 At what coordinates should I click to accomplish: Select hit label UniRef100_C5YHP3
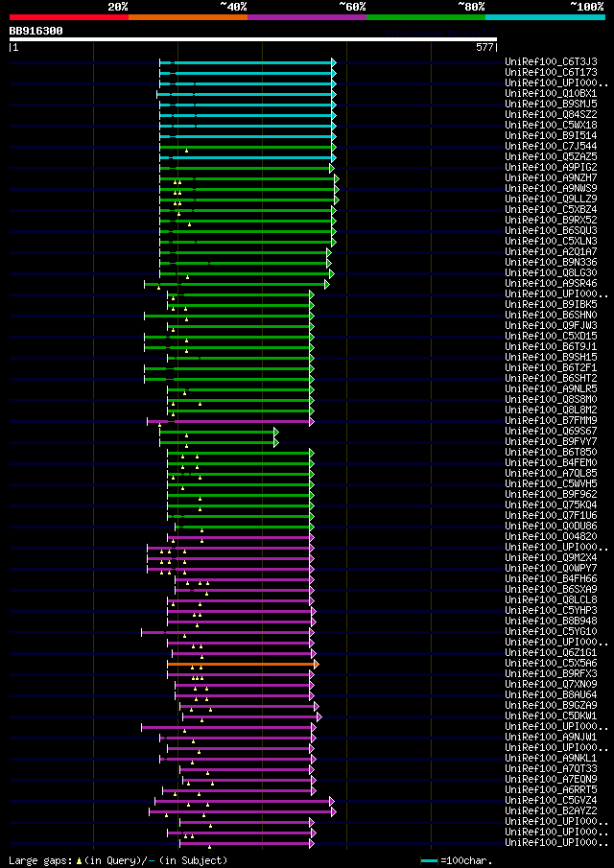[551, 610]
